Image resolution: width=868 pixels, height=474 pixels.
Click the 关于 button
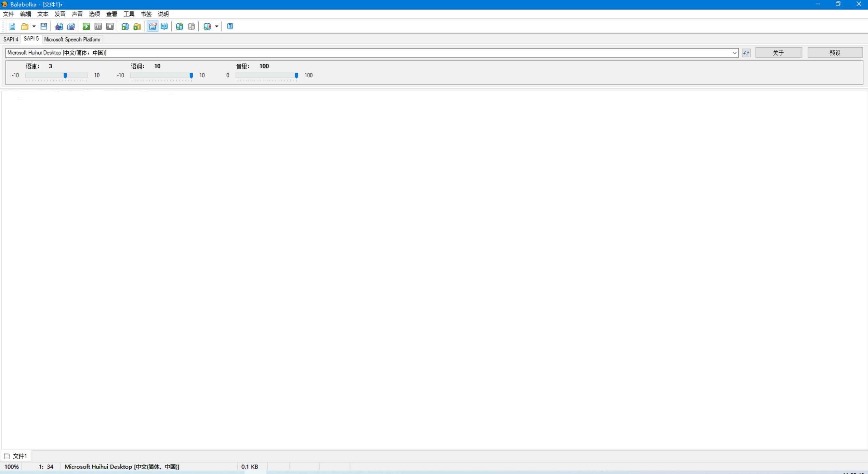[x=779, y=53]
